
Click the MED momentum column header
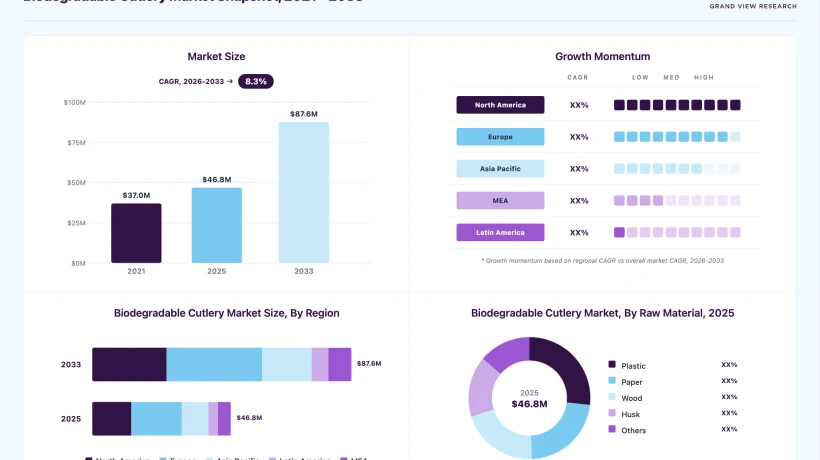[x=671, y=77]
